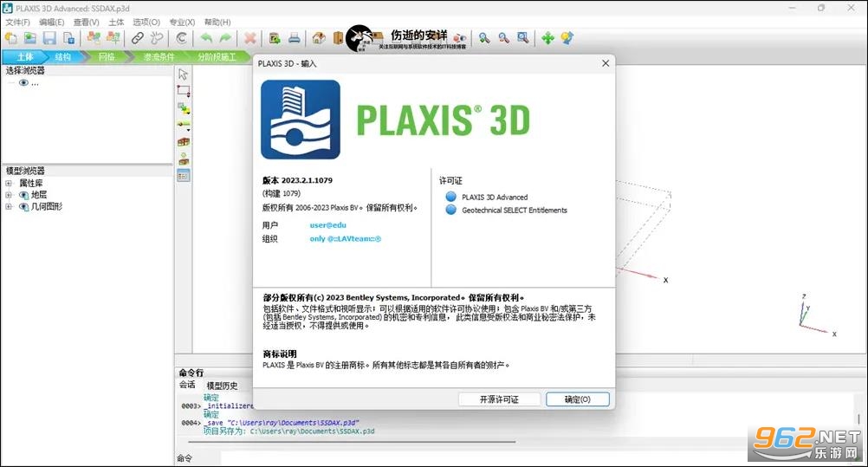This screenshot has width=868, height=467.
Task: Switch to the 结构 mode tab
Action: click(62, 57)
